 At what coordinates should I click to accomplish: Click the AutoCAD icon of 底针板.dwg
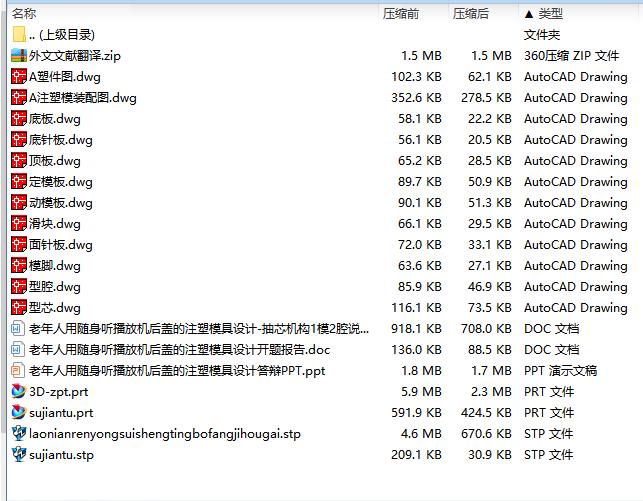coord(19,139)
